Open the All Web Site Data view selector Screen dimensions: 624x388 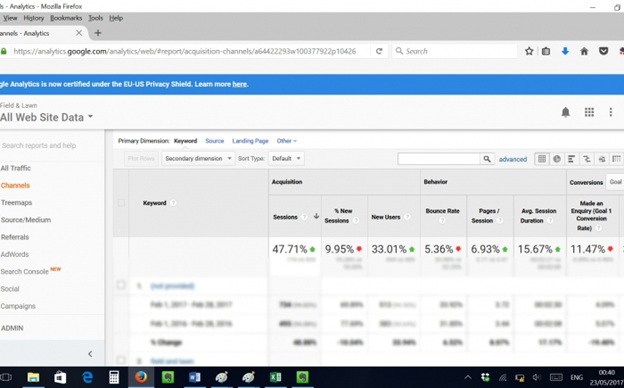(x=47, y=117)
